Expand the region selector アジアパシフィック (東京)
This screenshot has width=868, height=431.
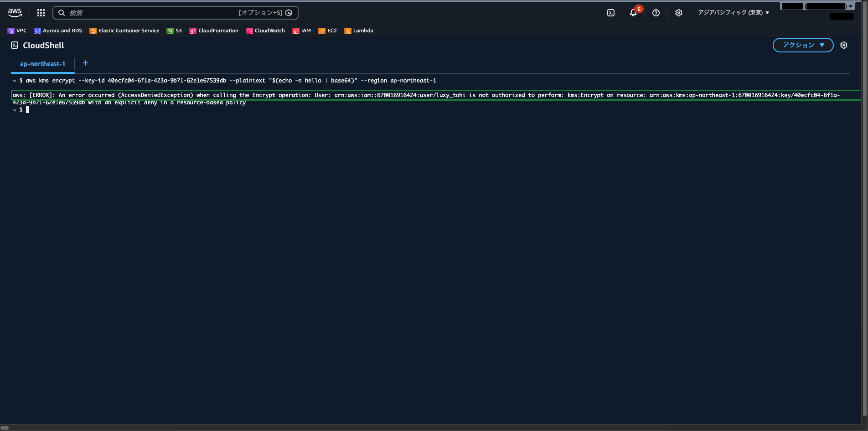point(734,13)
